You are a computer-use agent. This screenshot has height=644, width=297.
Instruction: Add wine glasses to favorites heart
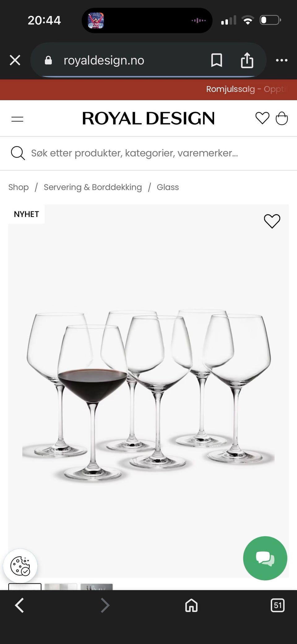[x=272, y=221]
